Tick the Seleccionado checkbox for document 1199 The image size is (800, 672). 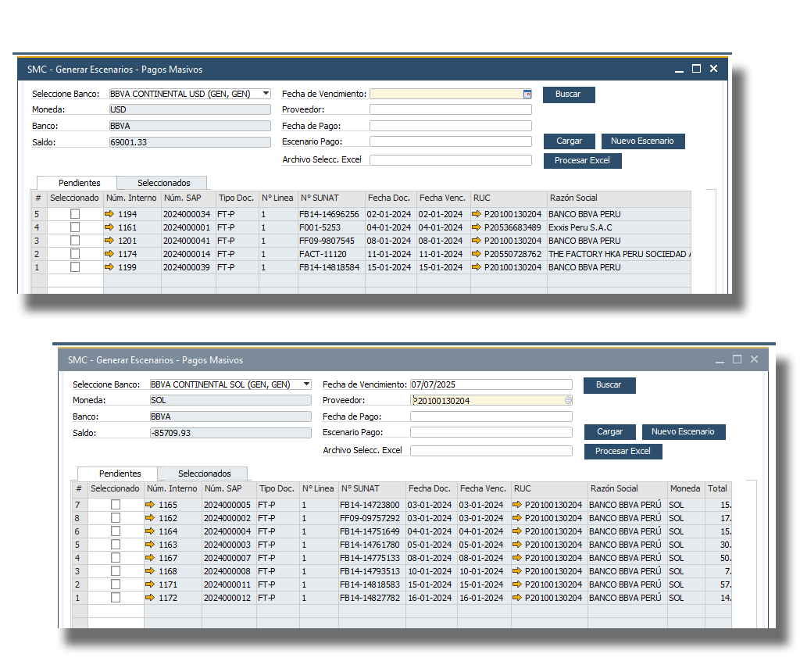point(75,267)
